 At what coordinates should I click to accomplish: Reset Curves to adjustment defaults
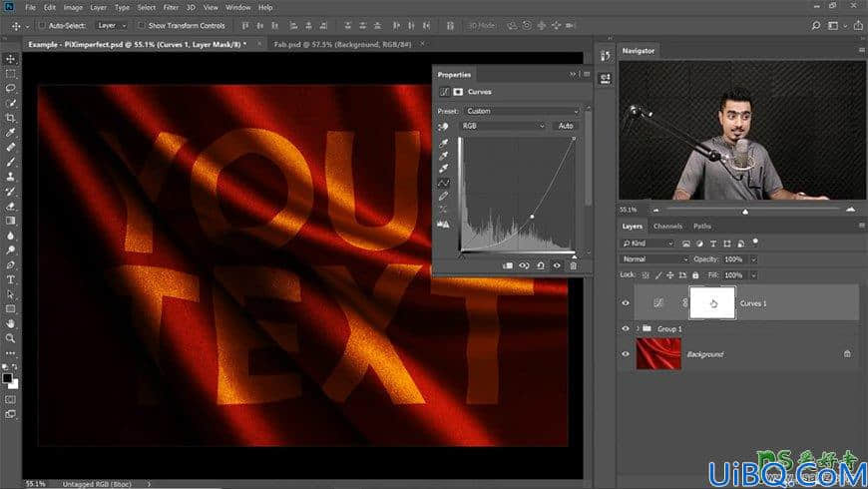pyautogui.click(x=541, y=265)
